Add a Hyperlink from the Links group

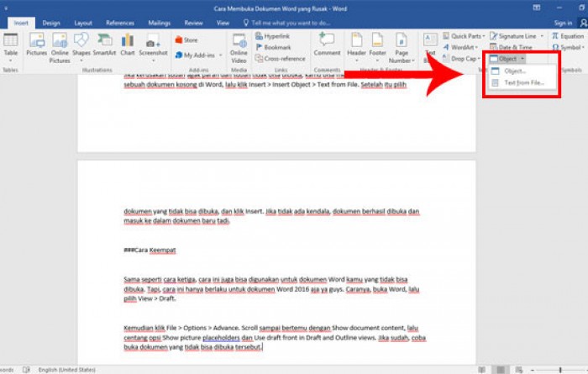(273, 36)
